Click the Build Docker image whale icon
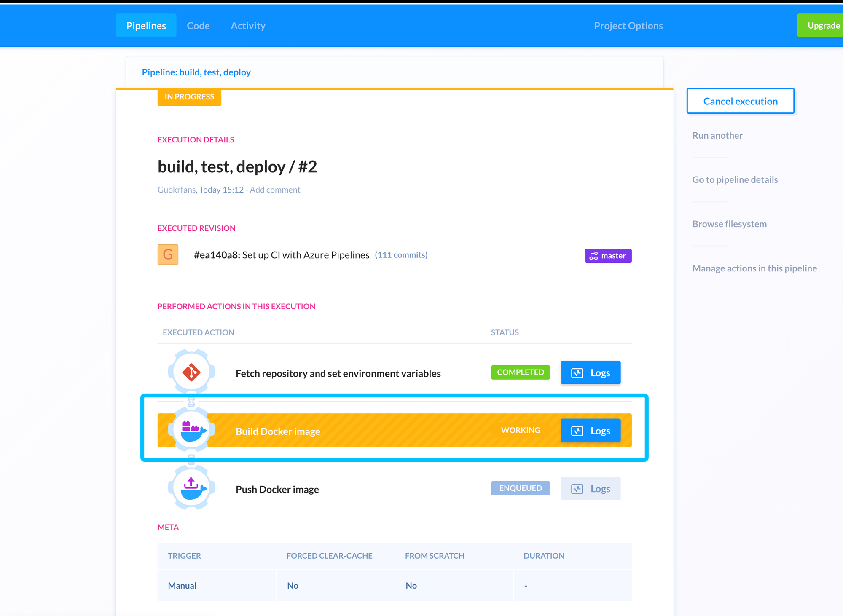The width and height of the screenshot is (843, 616). 191,430
